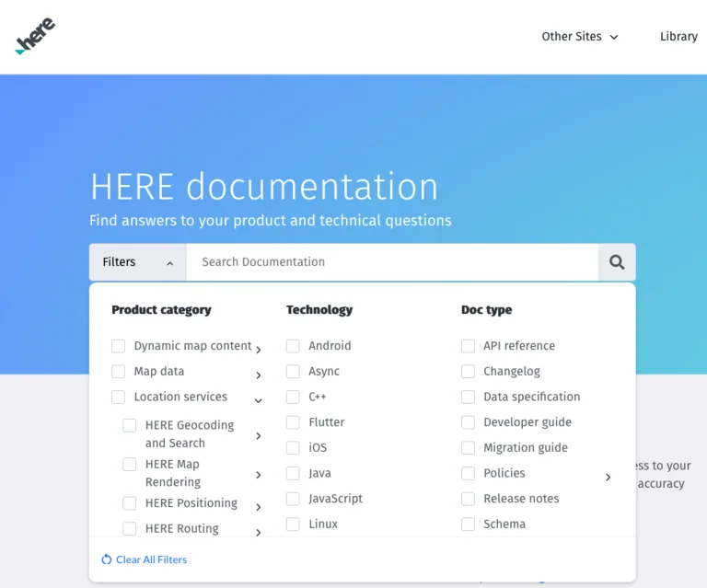Check the Location services checkbox
This screenshot has width=707, height=588.
tap(118, 397)
